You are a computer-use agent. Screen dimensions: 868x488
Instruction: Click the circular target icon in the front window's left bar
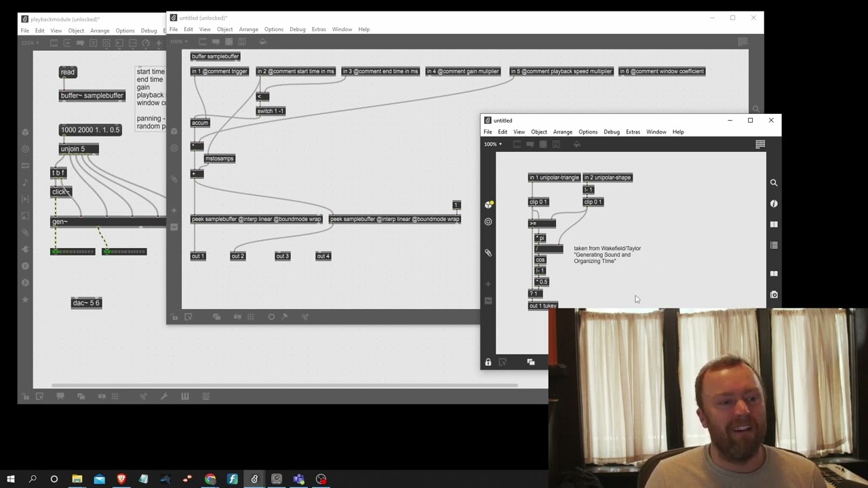(x=488, y=222)
